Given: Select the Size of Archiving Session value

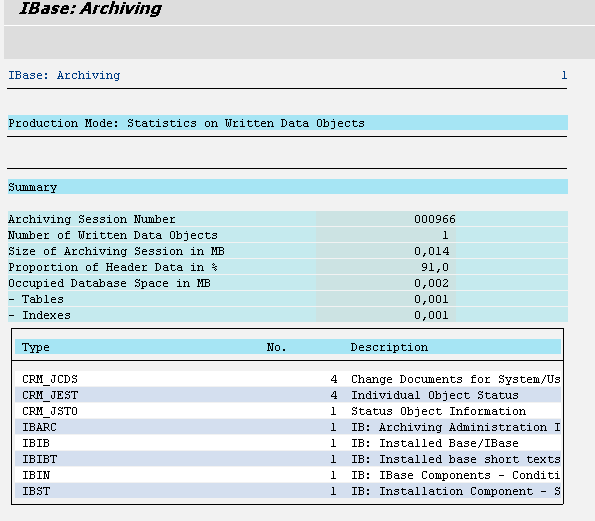Looking at the screenshot, I should pyautogui.click(x=432, y=251).
